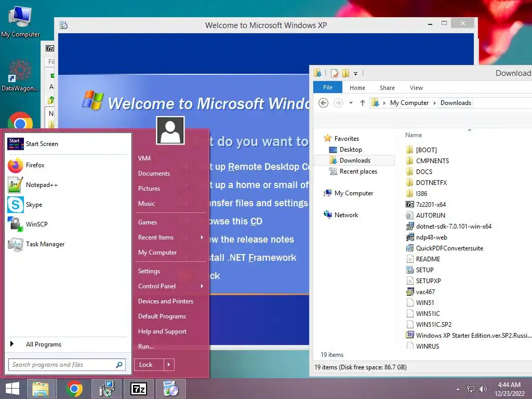Expand Control Panel submenu arrow

(x=202, y=286)
